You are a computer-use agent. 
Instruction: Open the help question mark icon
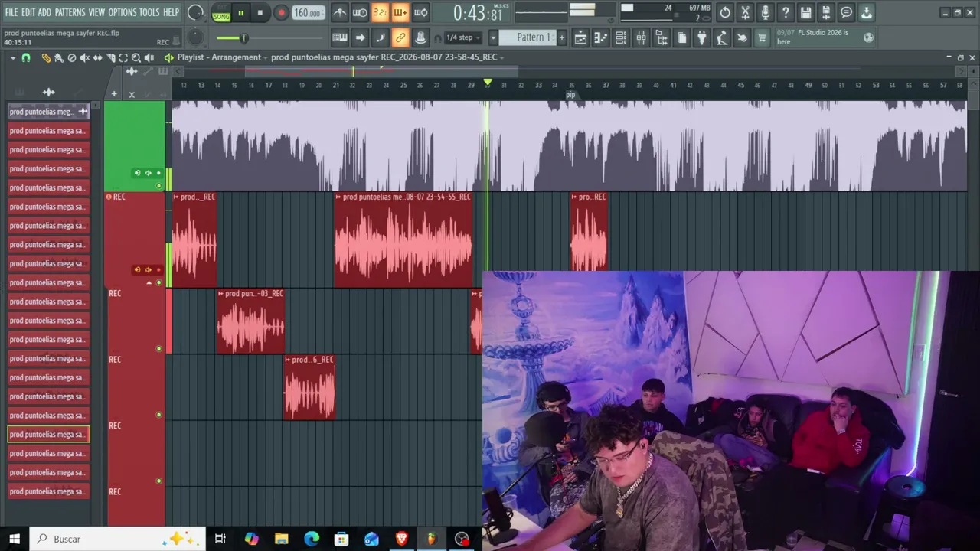click(x=786, y=12)
